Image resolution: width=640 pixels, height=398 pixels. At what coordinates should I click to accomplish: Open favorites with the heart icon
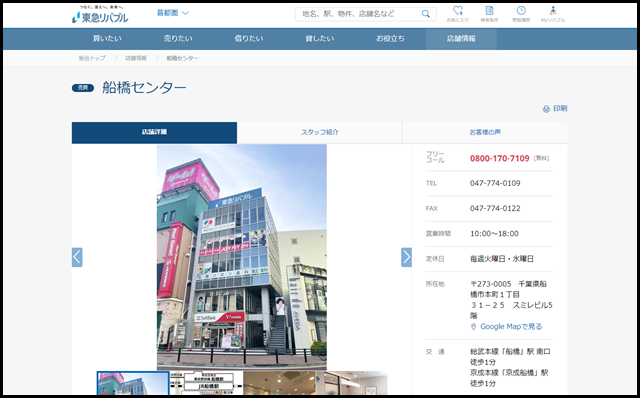pyautogui.click(x=458, y=13)
